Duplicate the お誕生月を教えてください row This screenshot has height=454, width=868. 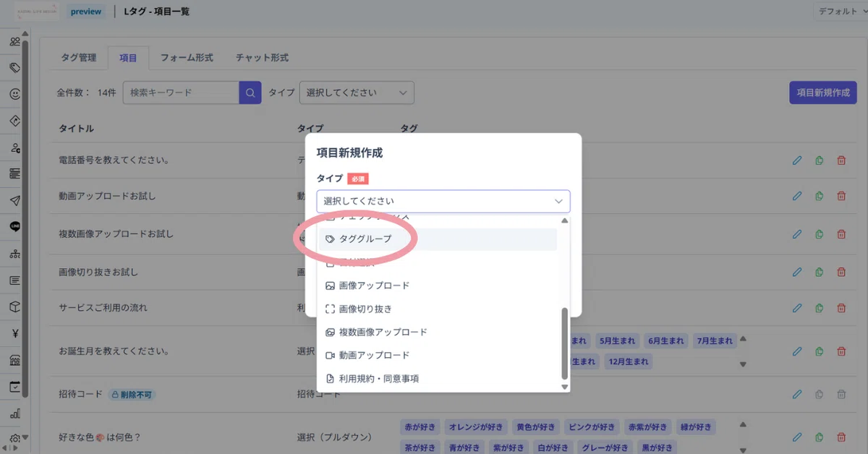click(x=819, y=351)
